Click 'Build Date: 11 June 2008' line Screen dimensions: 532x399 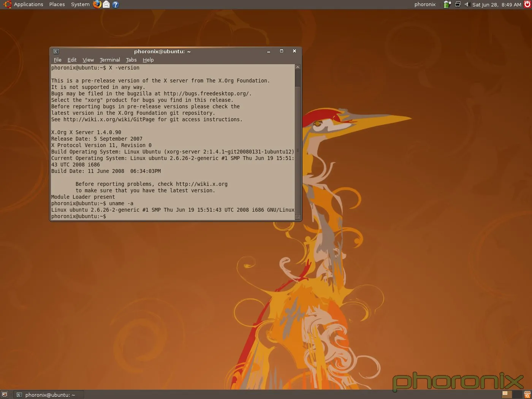tap(106, 171)
